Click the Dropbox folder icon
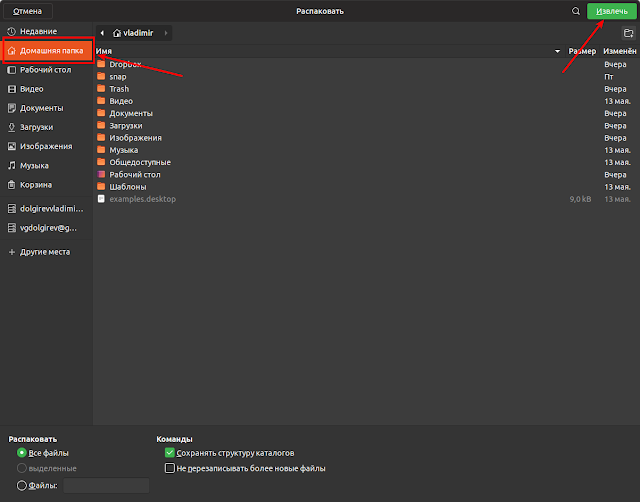Image resolution: width=640 pixels, height=502 pixels. coord(101,64)
